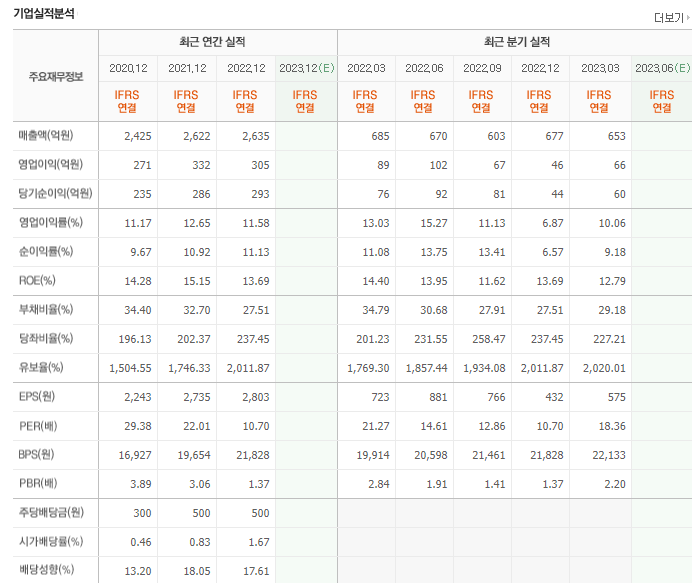Click the 주요재무정보 header cell
Viewport: 692px width, 583px height.
pos(56,77)
